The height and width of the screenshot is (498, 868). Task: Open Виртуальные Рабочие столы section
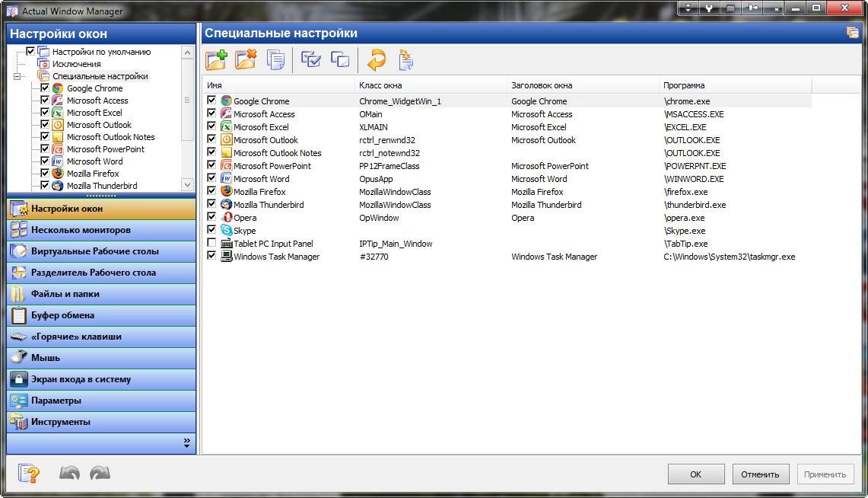[101, 251]
